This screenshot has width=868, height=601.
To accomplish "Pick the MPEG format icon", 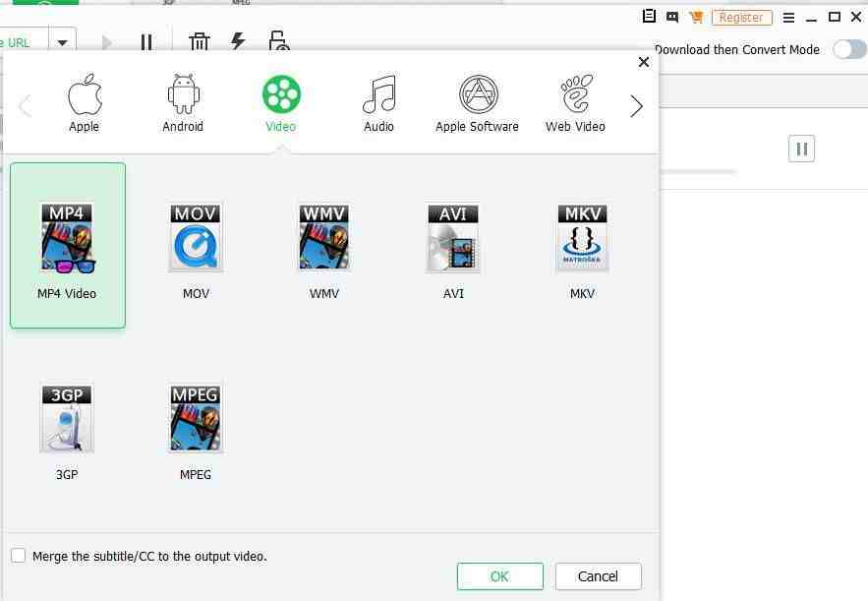I will click(196, 419).
